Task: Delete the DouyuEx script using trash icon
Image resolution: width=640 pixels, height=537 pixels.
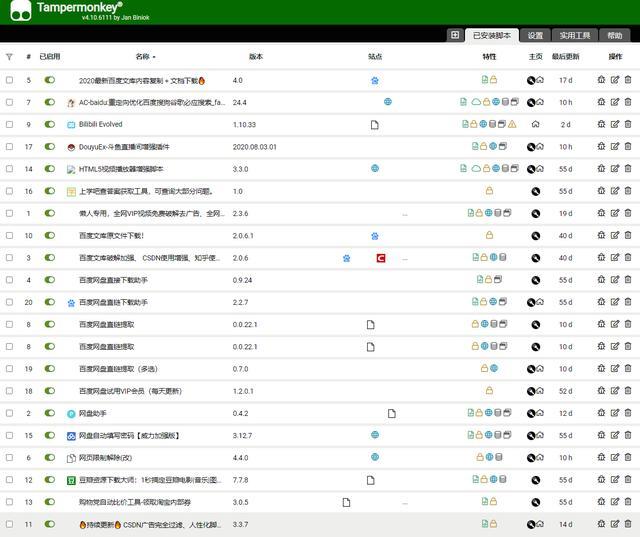Action: [628, 146]
